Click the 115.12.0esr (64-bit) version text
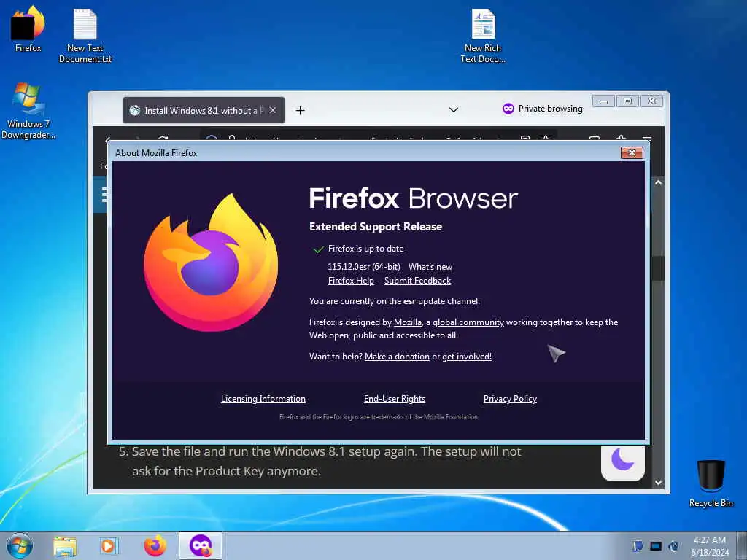747x560 pixels. [364, 267]
